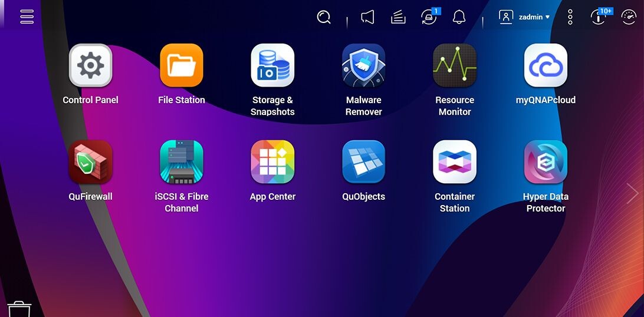Image resolution: width=644 pixels, height=317 pixels.
Task: Open the recycle bin trash icon
Action: coord(19,309)
